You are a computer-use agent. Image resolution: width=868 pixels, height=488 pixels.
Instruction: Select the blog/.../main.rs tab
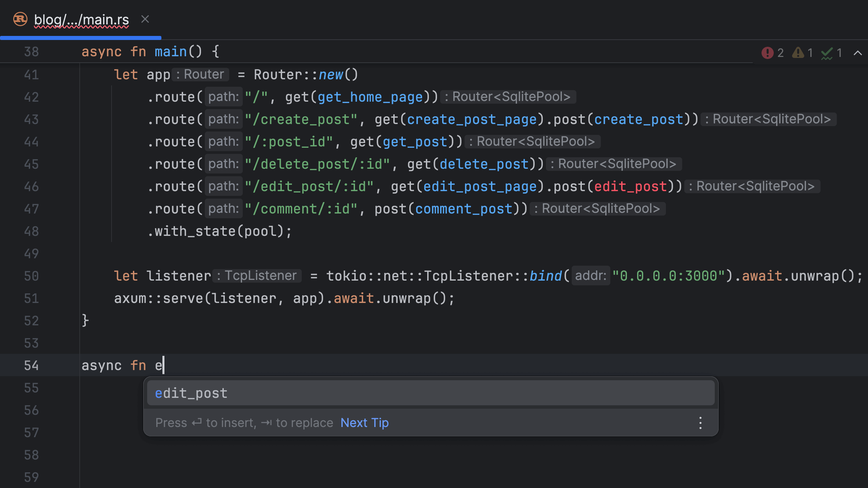81,20
